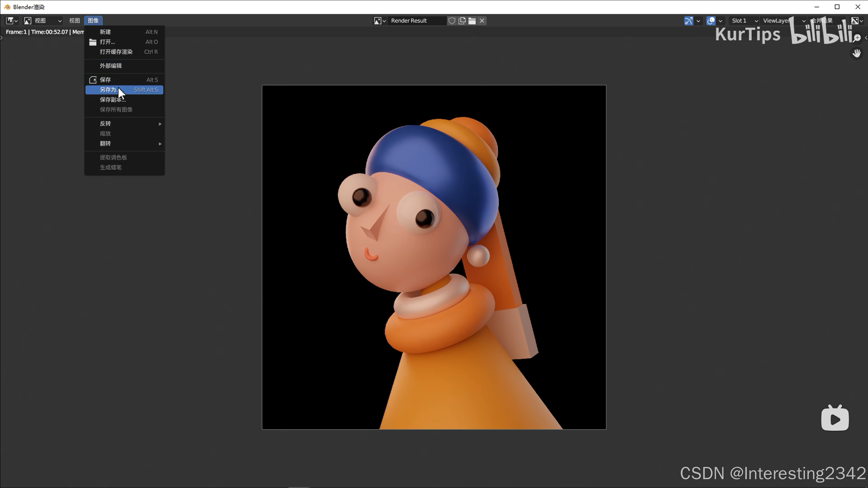The image size is (868, 488).
Task: Toggle the overlays display button
Action: [711, 21]
